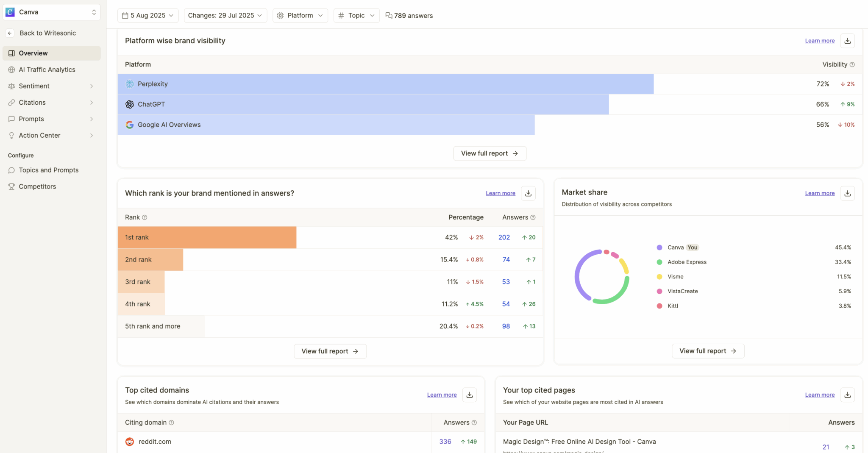
Task: Click the Rank column info icon
Action: (144, 217)
